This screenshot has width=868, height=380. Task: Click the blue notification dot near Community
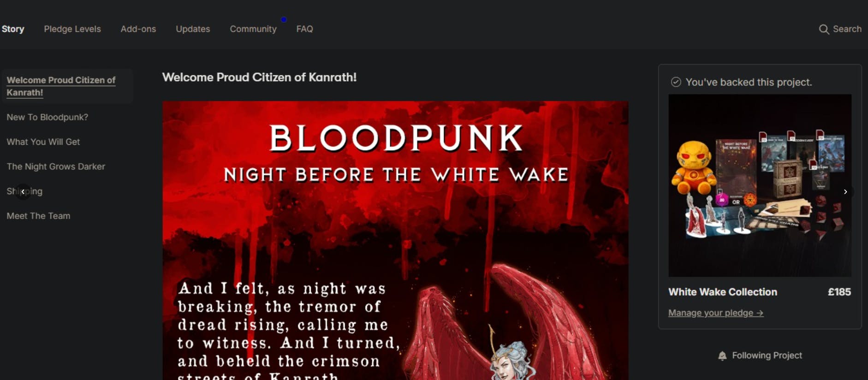pyautogui.click(x=284, y=19)
